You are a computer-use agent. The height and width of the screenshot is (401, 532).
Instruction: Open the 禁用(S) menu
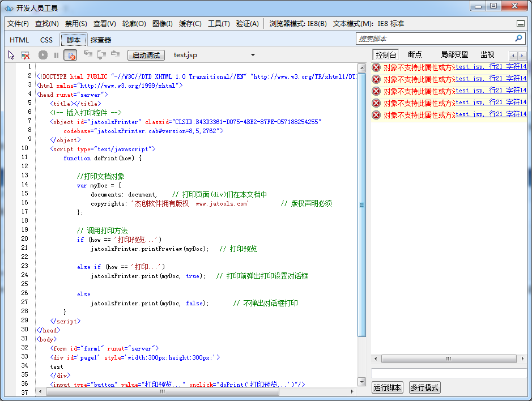pos(76,24)
